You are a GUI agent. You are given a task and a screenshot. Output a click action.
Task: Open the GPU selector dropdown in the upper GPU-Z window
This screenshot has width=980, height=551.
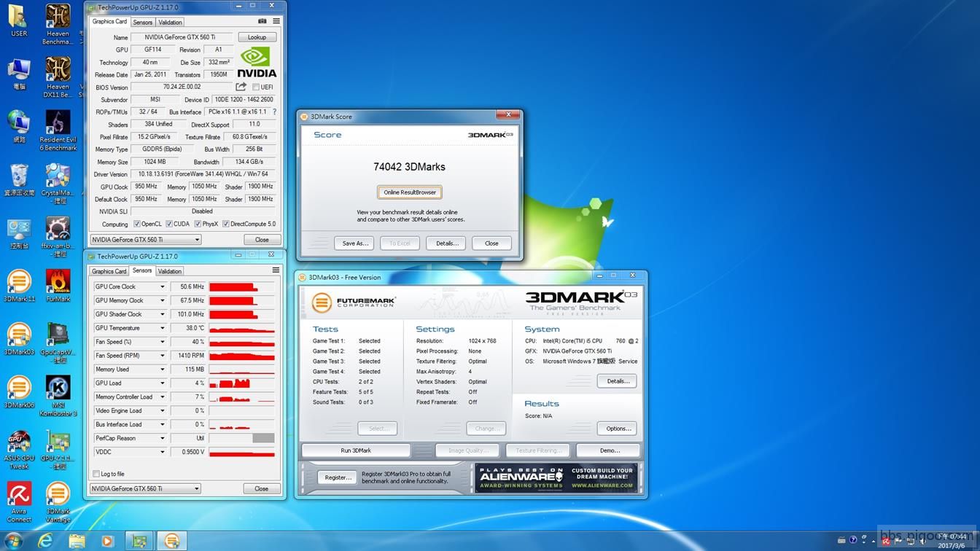(x=145, y=239)
